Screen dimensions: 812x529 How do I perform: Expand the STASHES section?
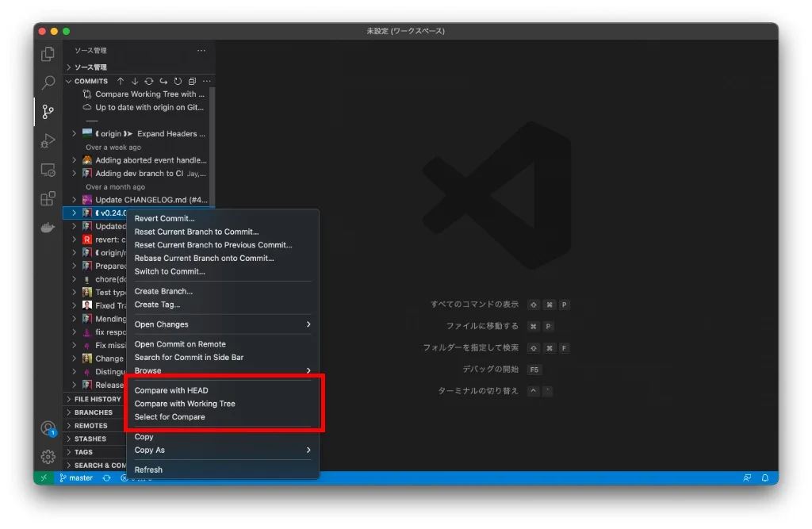(x=90, y=439)
